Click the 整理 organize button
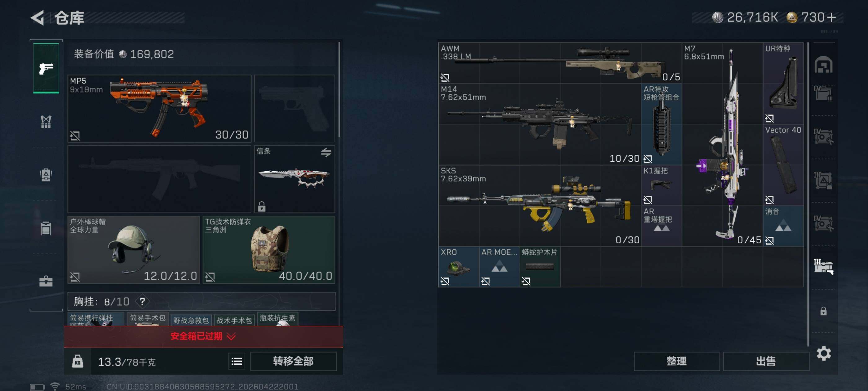The width and height of the screenshot is (868, 391). (x=676, y=361)
